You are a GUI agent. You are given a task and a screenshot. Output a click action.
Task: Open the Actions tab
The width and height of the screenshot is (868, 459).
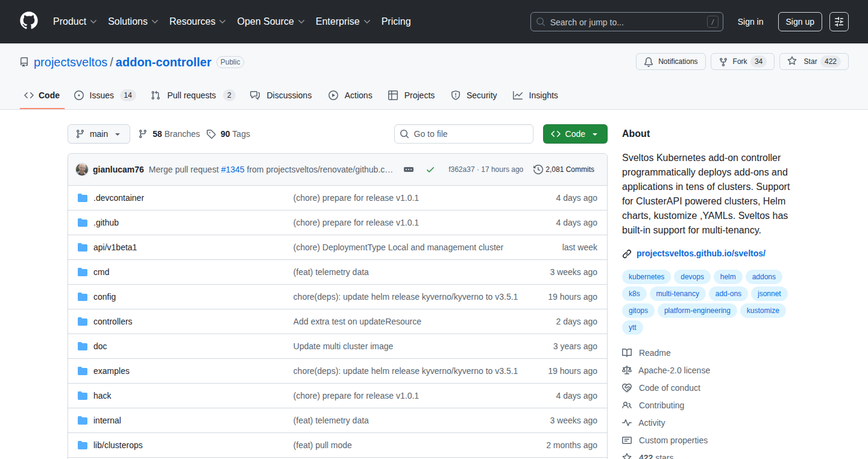350,95
